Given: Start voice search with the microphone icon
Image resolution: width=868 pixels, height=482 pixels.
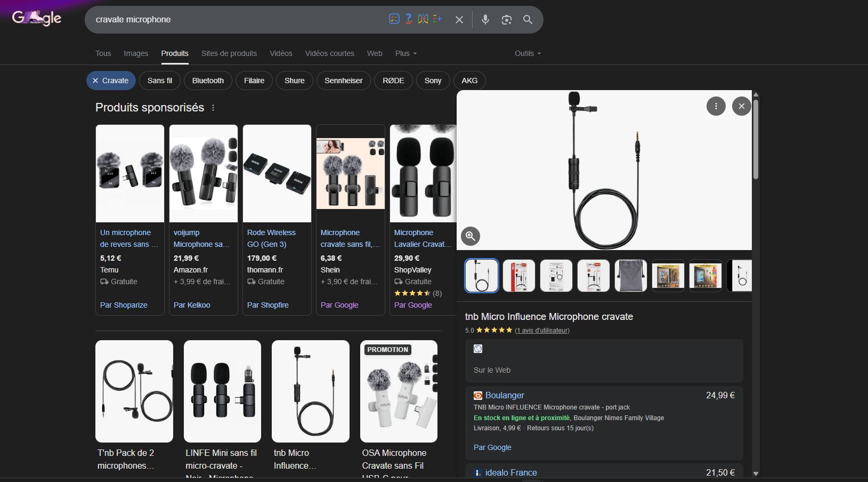Looking at the screenshot, I should pos(485,19).
